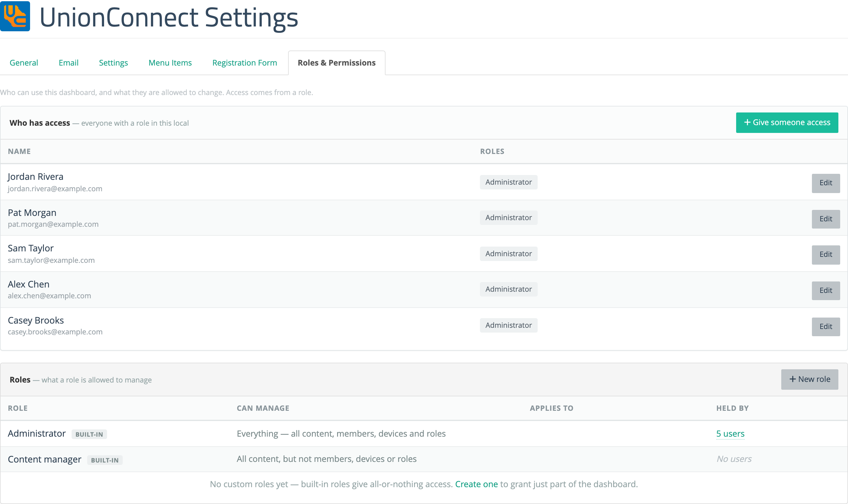Image resolution: width=848 pixels, height=504 pixels.
Task: Edit Jordan Rivera's access
Action: point(825,183)
